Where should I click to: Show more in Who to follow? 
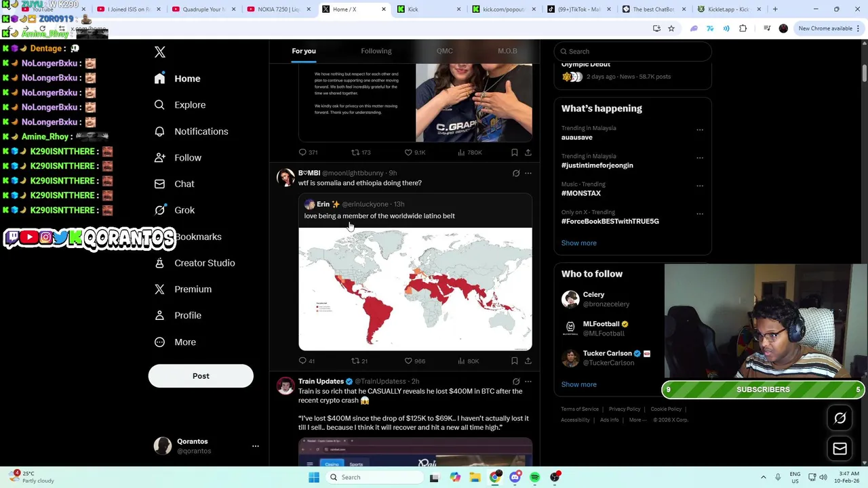tap(578, 384)
